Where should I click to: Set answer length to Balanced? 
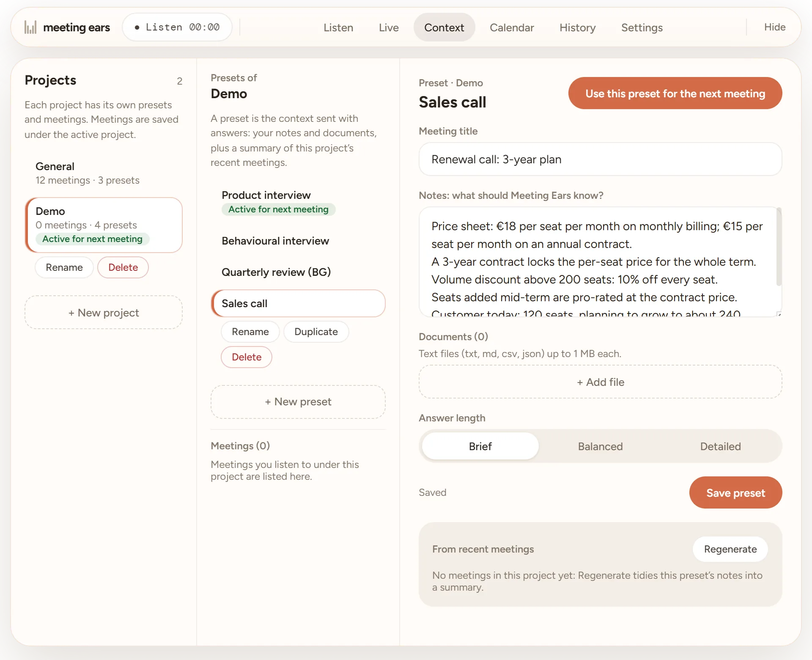point(600,446)
